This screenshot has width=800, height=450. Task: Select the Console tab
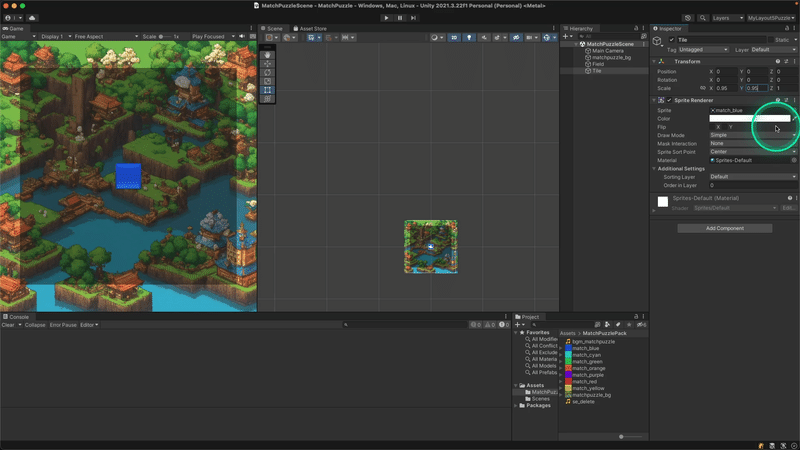click(18, 316)
